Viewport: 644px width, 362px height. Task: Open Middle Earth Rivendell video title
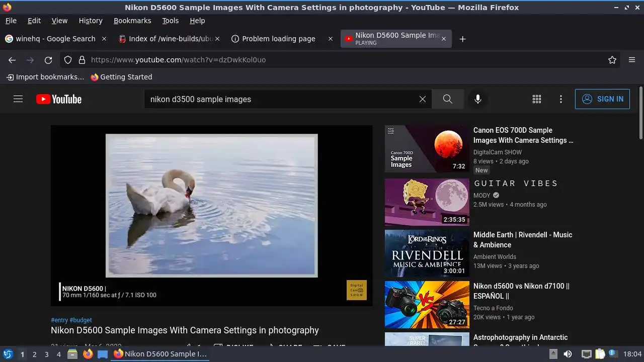[x=523, y=240]
